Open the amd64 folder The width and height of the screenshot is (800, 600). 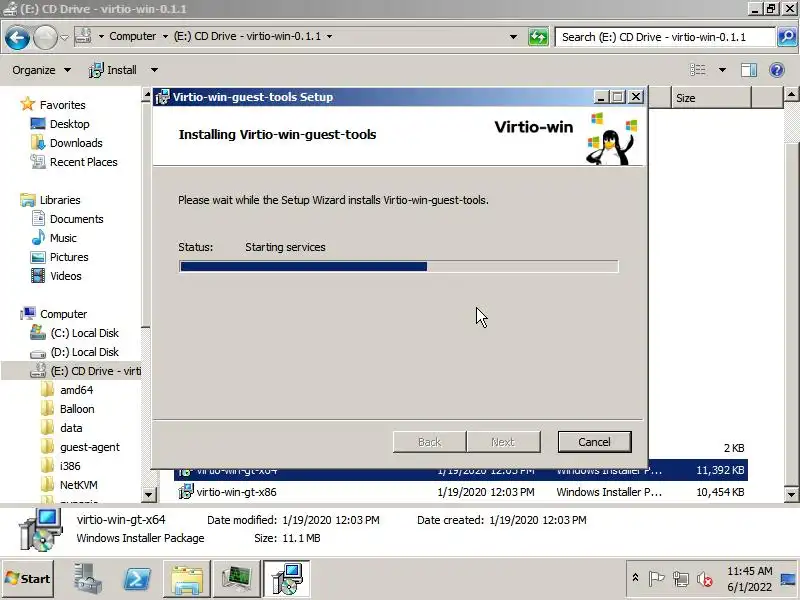click(x=77, y=390)
